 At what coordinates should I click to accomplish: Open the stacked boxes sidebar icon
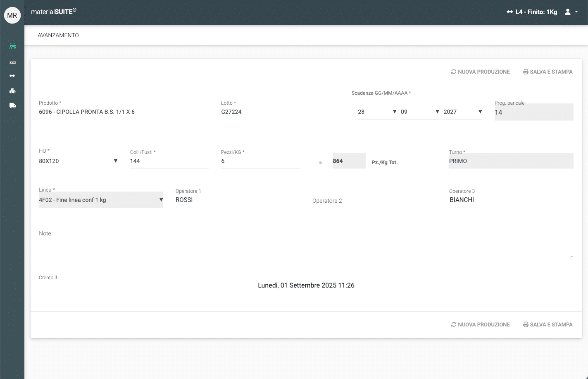13,91
